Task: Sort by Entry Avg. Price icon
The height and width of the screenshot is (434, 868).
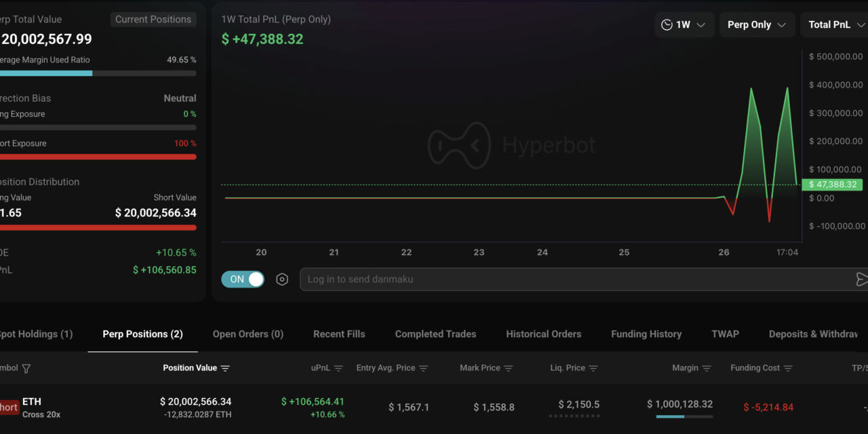Action: point(423,368)
